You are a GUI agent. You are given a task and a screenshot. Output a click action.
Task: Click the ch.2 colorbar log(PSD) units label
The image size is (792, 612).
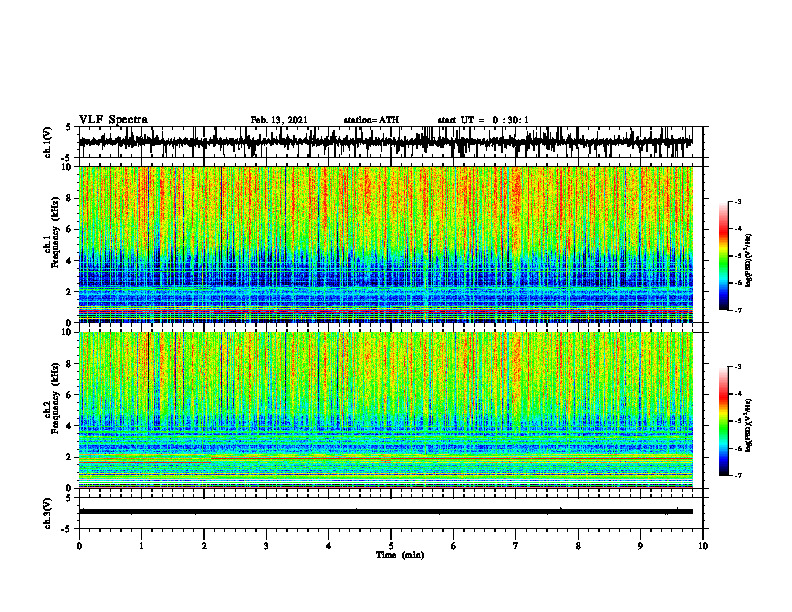tap(749, 425)
